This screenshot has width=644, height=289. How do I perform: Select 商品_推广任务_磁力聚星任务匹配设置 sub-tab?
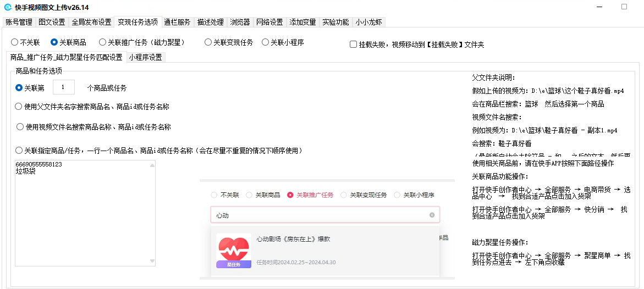tap(66, 58)
